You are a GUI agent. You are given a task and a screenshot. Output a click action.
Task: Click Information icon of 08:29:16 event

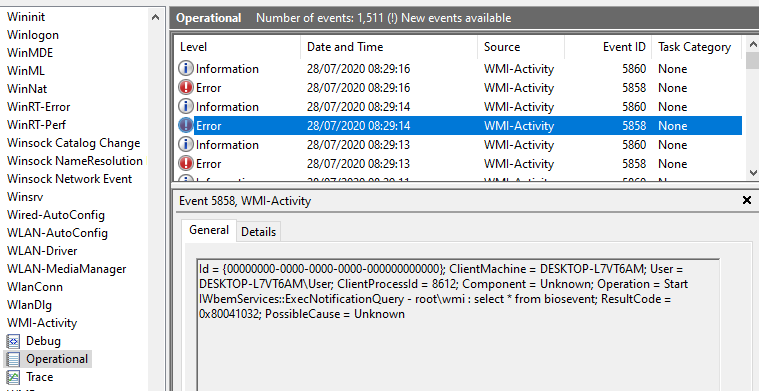(x=186, y=69)
